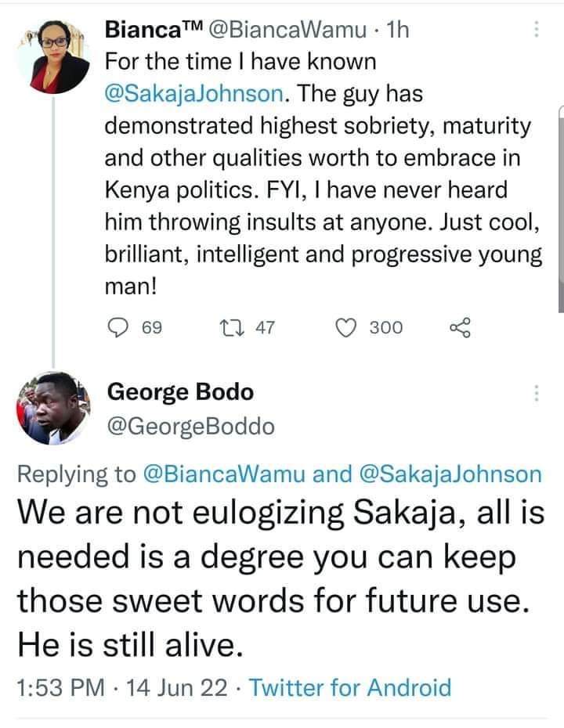Open the three-dot menu on George Bodo's reply
564x728 pixels.
537,393
